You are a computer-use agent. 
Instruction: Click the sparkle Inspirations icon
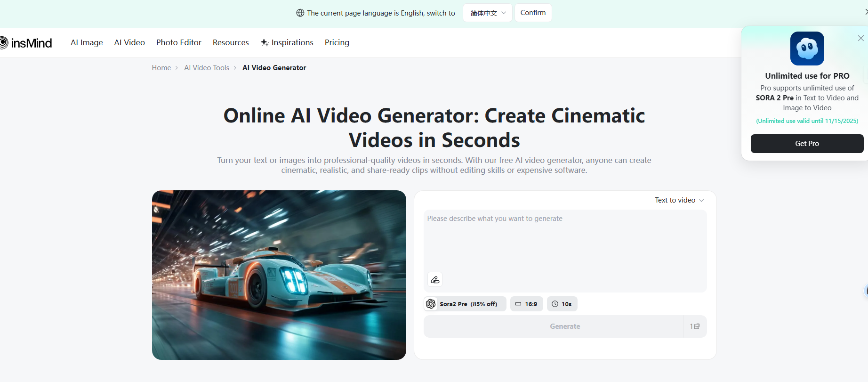[x=265, y=42]
